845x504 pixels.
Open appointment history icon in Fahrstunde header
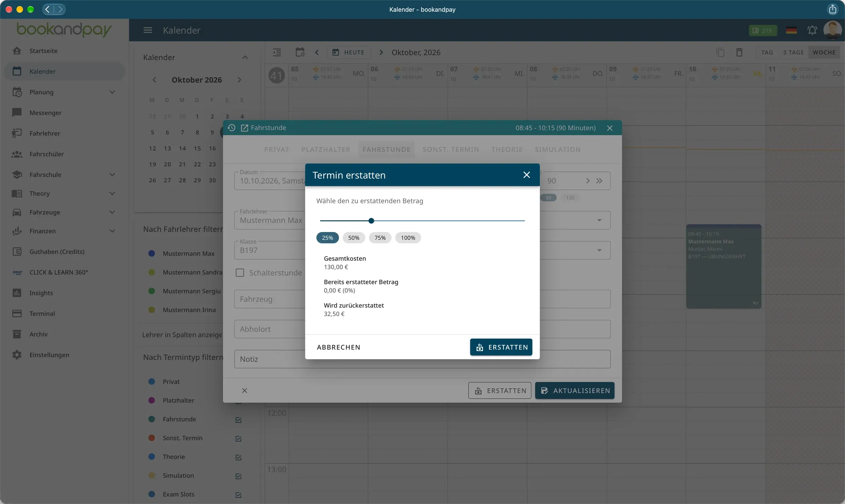click(231, 128)
